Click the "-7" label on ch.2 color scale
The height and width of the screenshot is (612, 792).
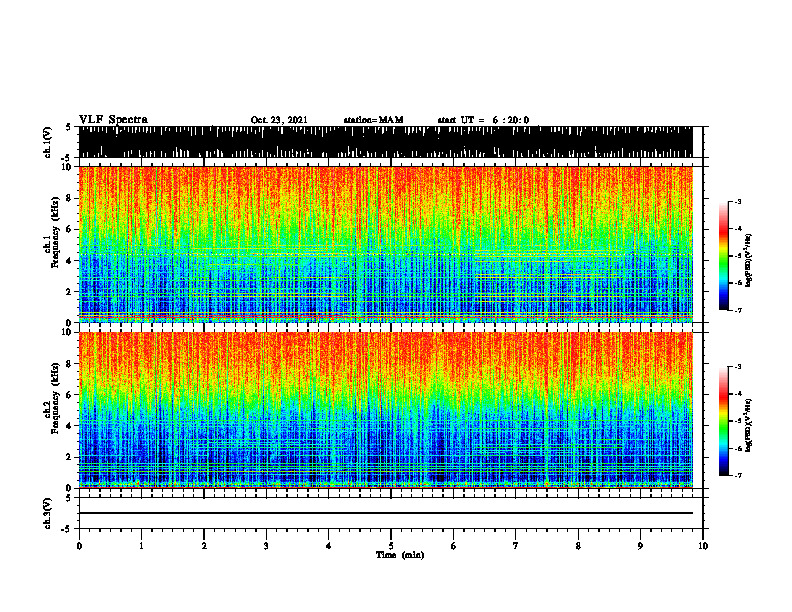(738, 476)
